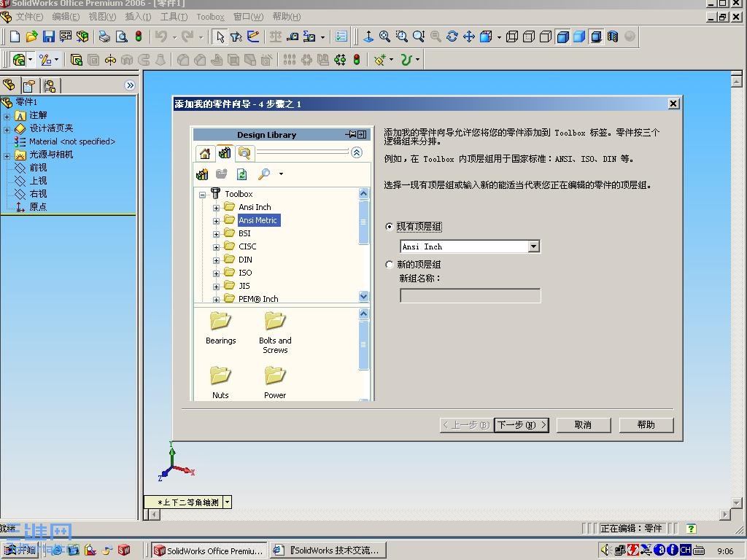Image resolution: width=747 pixels, height=560 pixels.
Task: Open the 文件(F) menu
Action: [29, 17]
